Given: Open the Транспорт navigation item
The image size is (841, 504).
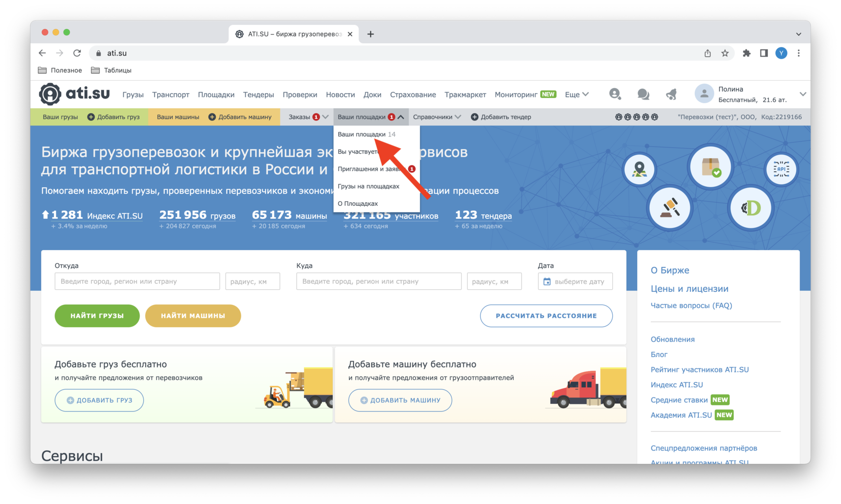Looking at the screenshot, I should pos(171,95).
